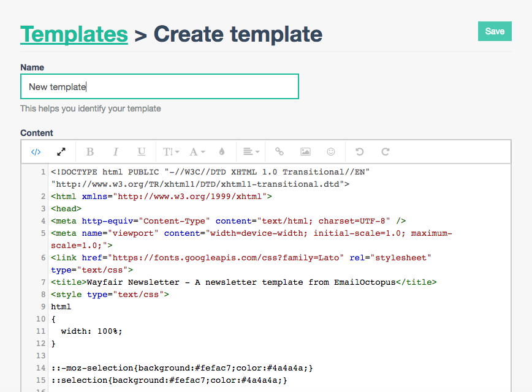
Task: Go to Templates breadcrumb link
Action: 74,34
